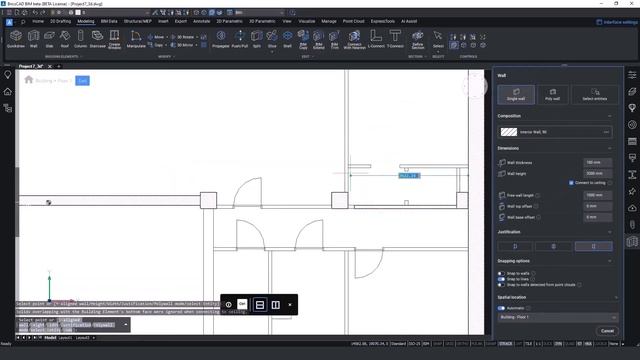The height and width of the screenshot is (360, 640).
Task: Collapse the Spatial location section
Action: (x=616, y=298)
